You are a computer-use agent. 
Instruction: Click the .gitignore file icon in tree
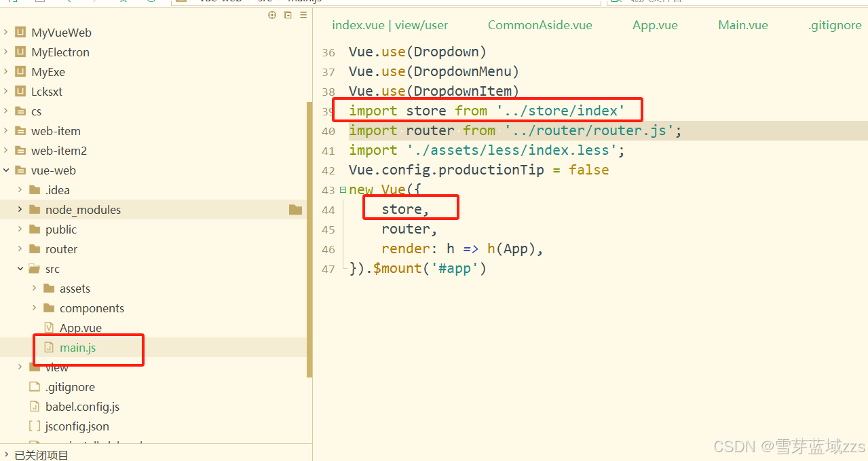click(x=35, y=387)
